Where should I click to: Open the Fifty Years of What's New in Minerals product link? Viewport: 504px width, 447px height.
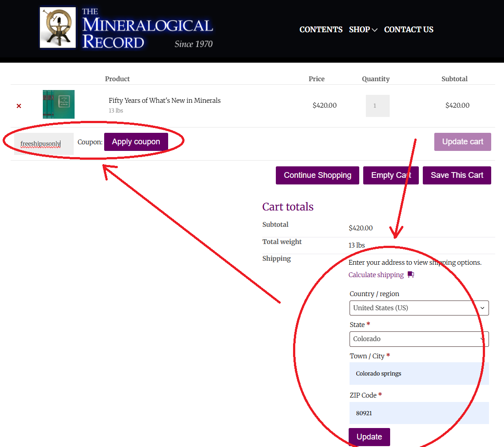[165, 100]
